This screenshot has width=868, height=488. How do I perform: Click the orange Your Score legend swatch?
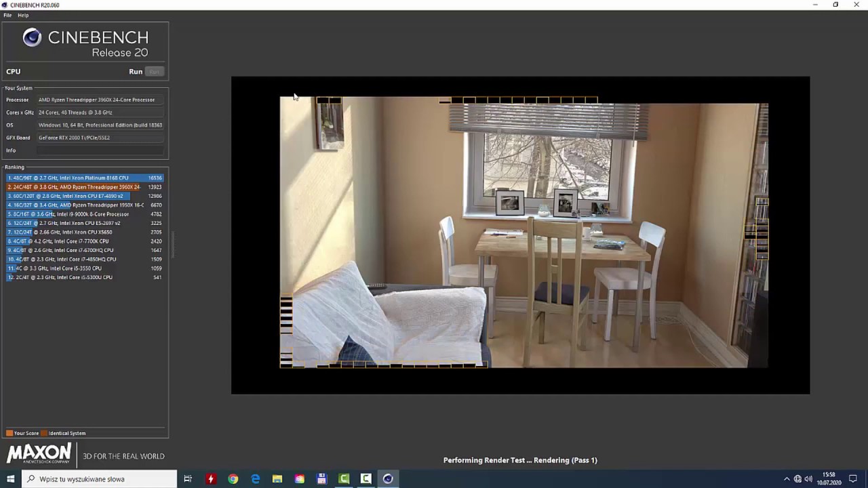(9, 433)
